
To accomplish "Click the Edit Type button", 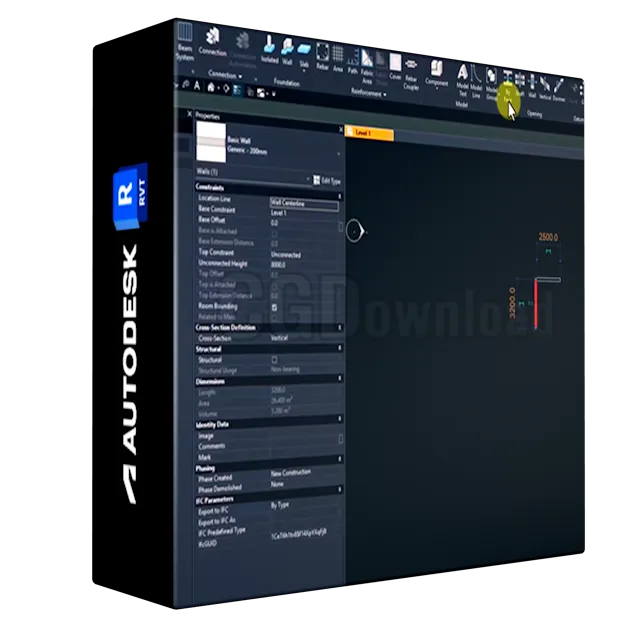I will (x=327, y=180).
